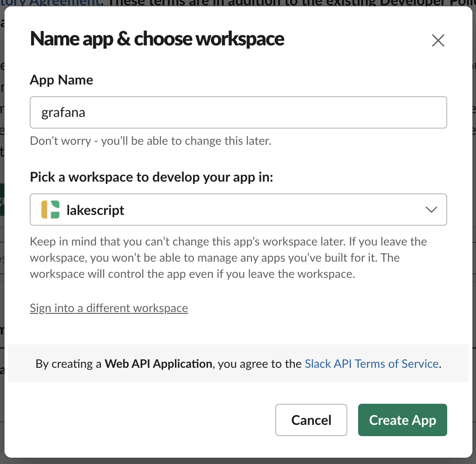Click "Pick a workspace to develop your app in:" label

152,177
